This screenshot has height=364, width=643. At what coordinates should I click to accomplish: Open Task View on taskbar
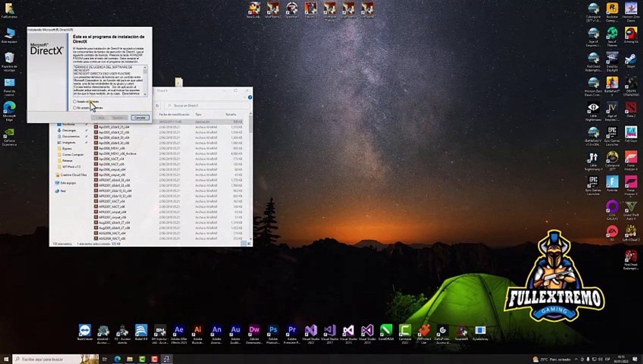pyautogui.click(x=106, y=359)
